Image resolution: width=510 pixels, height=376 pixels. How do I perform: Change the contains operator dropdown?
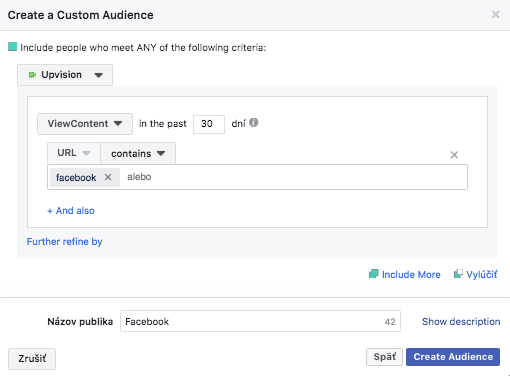click(x=138, y=153)
